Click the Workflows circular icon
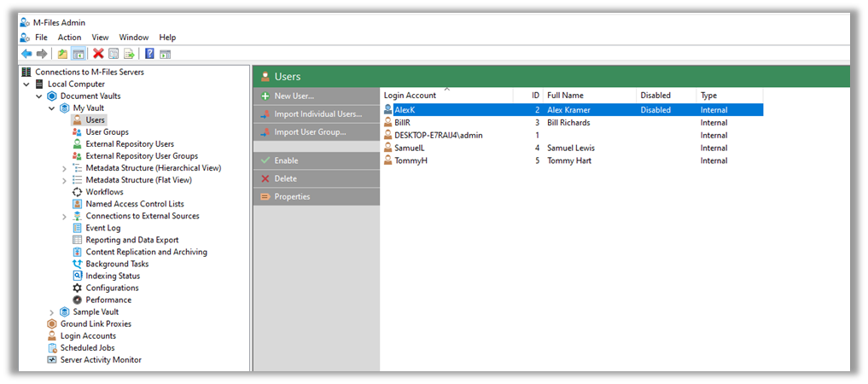 tap(78, 192)
